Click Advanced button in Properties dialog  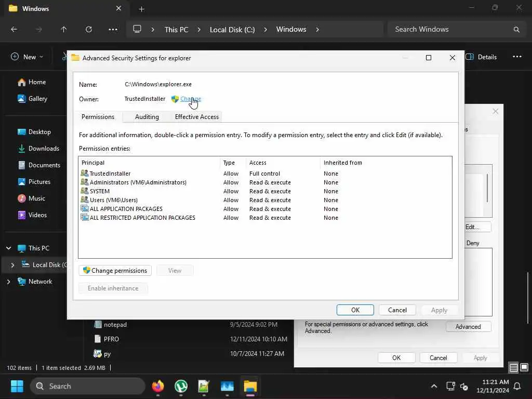468,327
